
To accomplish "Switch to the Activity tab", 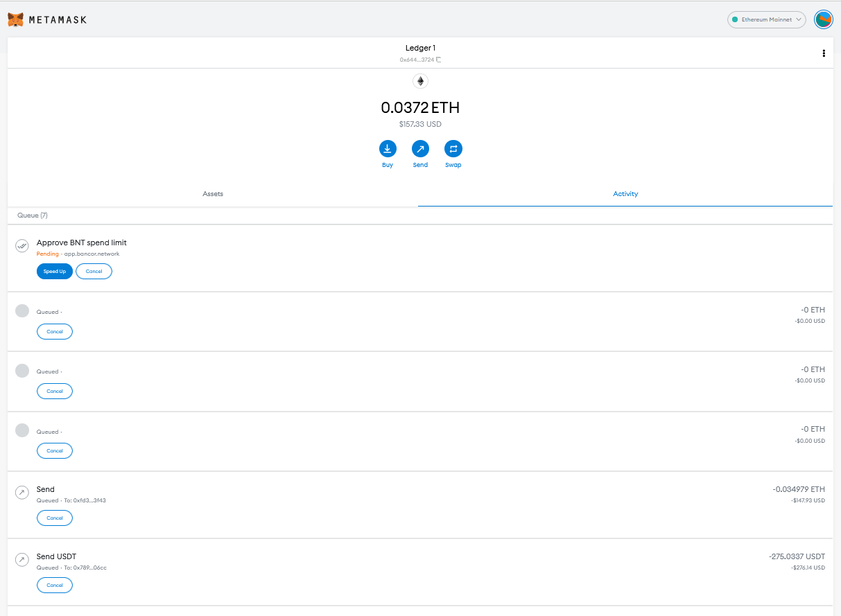I will (x=625, y=194).
